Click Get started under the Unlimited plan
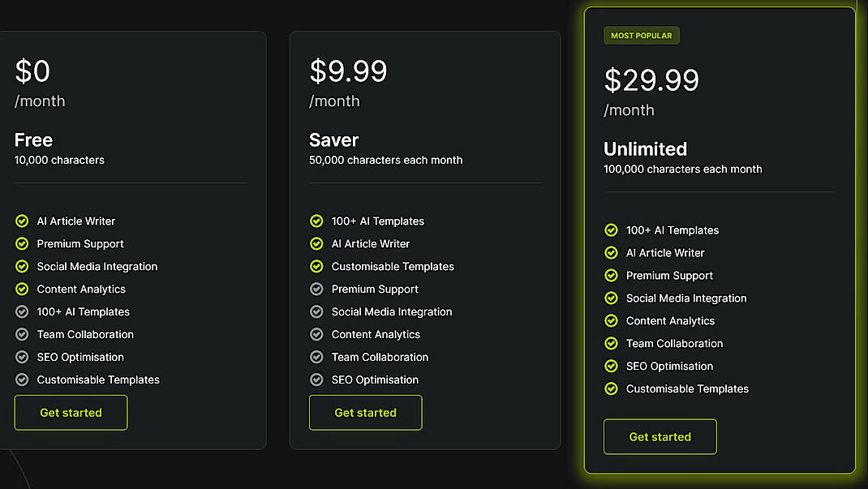This screenshot has height=489, width=868. click(x=660, y=436)
